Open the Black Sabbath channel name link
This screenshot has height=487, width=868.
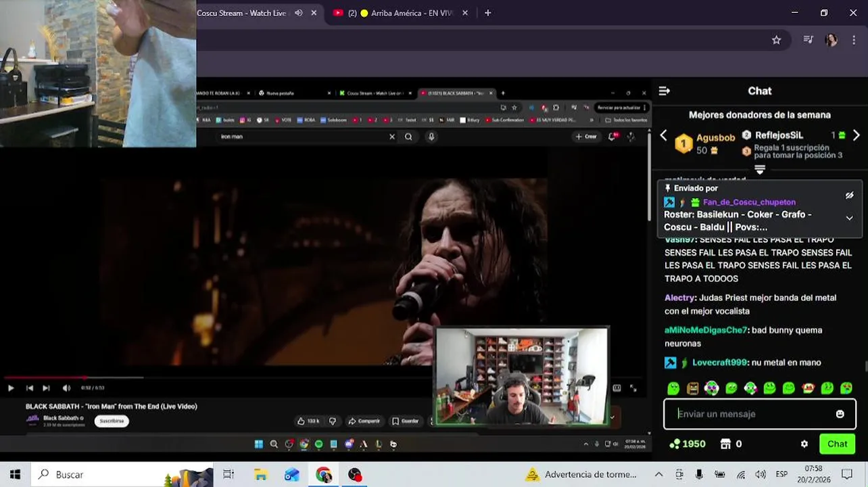[62, 417]
